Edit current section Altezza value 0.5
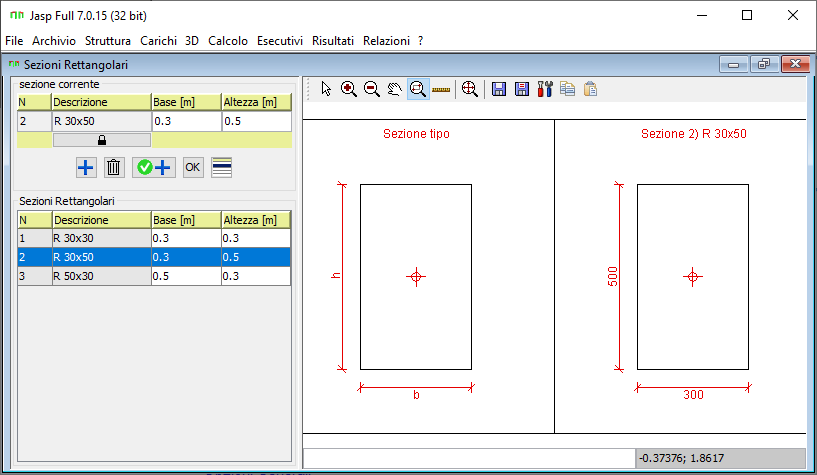Viewport: 817px width, 475px height. tap(256, 121)
